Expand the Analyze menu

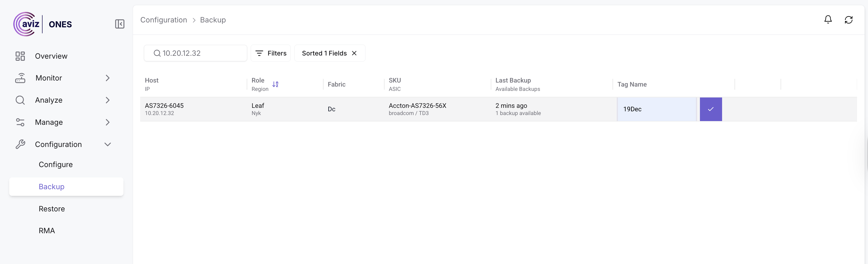click(x=107, y=100)
